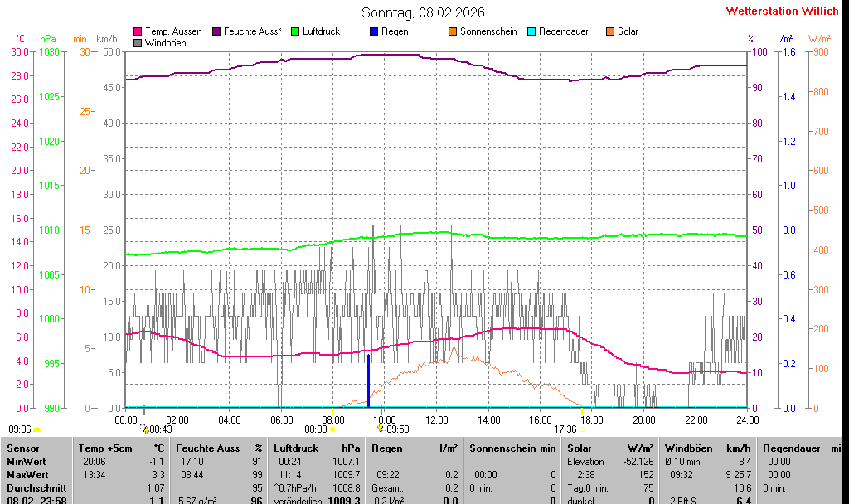Click the date heading Sonntag, 08.02.2026
The width and height of the screenshot is (849, 504).
[x=424, y=12]
